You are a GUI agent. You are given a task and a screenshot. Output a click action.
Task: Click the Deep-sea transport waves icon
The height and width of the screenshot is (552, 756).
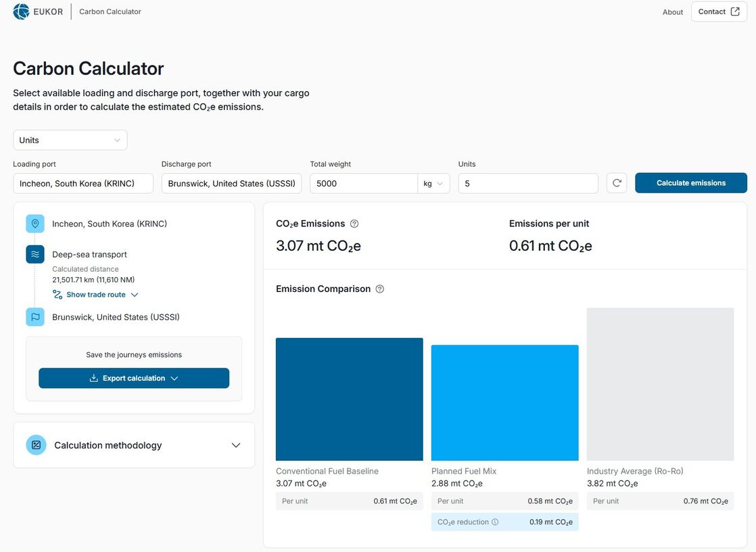[34, 254]
